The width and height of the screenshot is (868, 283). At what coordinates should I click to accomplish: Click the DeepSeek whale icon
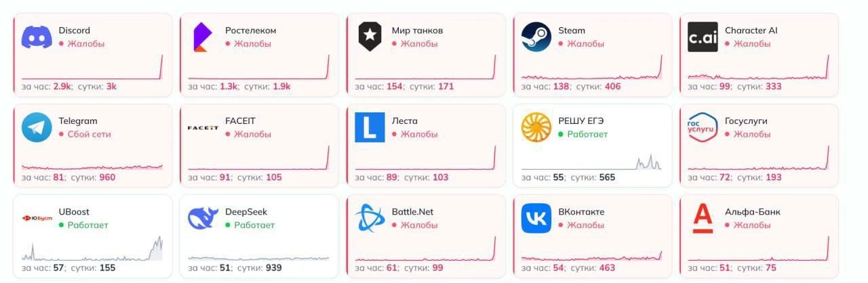point(203,218)
